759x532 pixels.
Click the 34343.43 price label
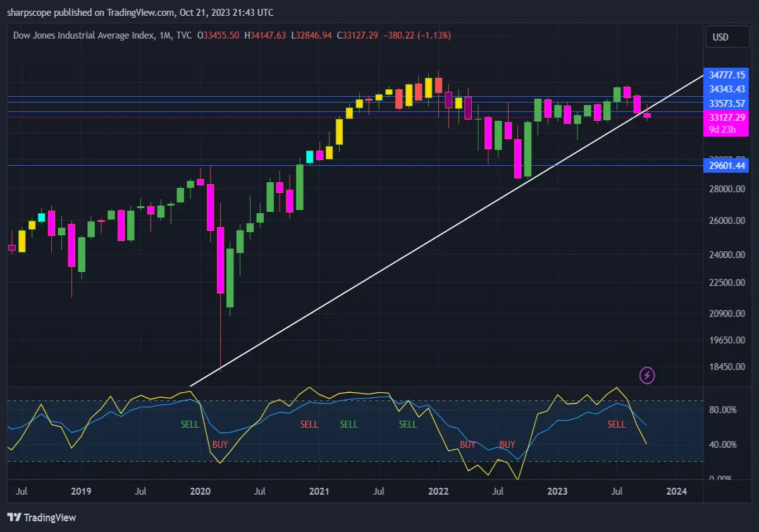tap(727, 89)
